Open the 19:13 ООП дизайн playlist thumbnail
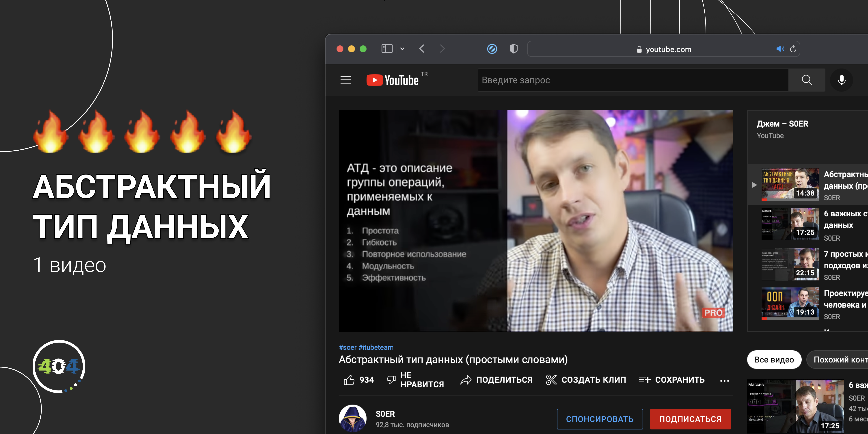The height and width of the screenshot is (434, 868). pos(790,303)
